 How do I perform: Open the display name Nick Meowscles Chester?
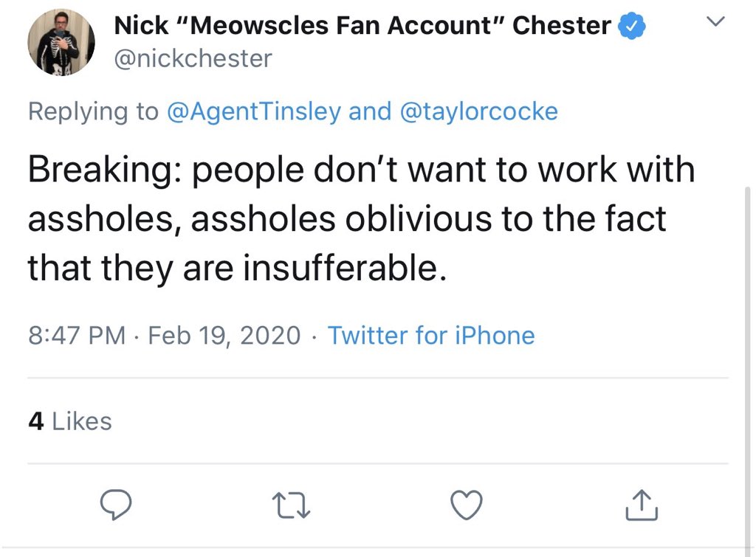pyautogui.click(x=362, y=26)
